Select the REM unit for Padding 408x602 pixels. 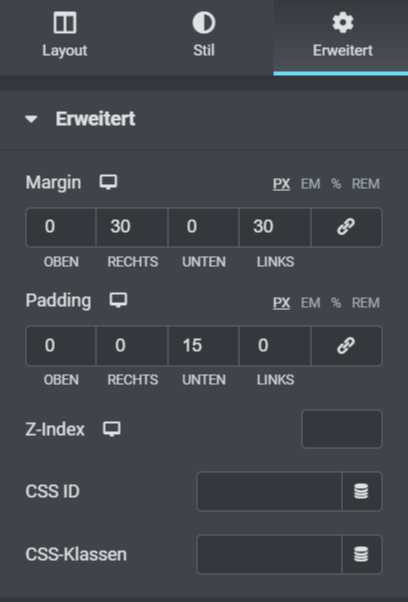(365, 303)
